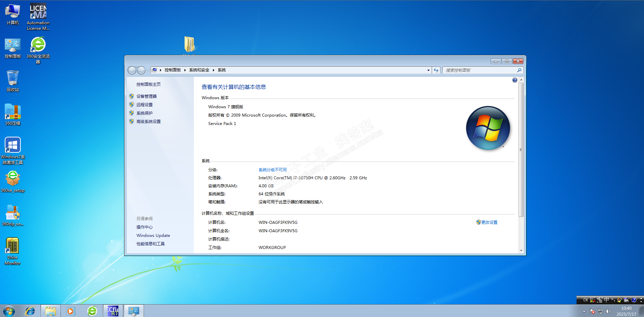Open the recent pages dropdown arrow
Screen dimensions: 644x317
(x=148, y=70)
